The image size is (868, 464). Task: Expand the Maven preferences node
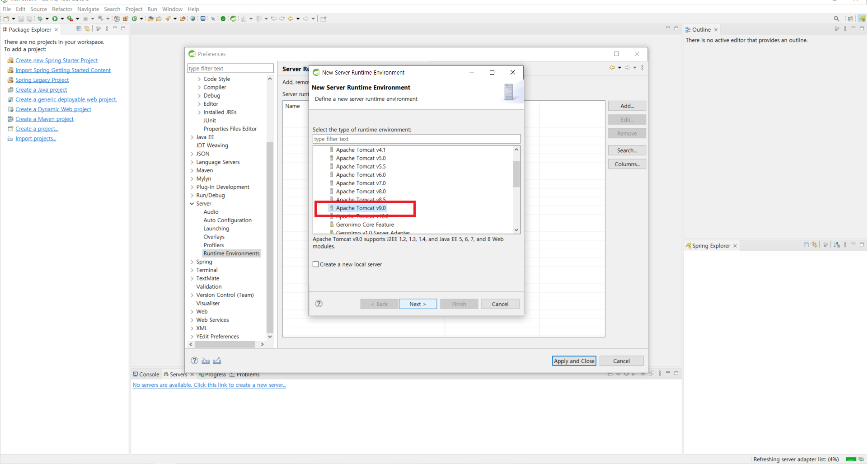pos(192,170)
